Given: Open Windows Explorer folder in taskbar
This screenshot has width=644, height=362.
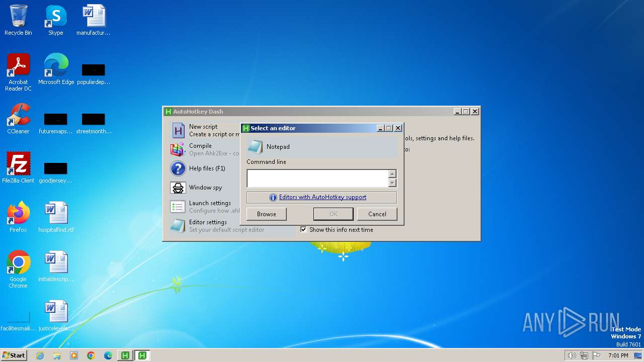Looking at the screenshot, I should tap(57, 355).
